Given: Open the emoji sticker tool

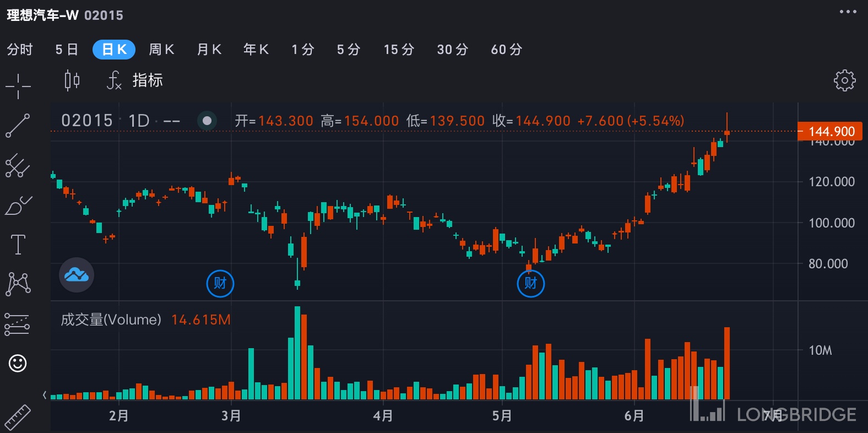Looking at the screenshot, I should (x=18, y=363).
